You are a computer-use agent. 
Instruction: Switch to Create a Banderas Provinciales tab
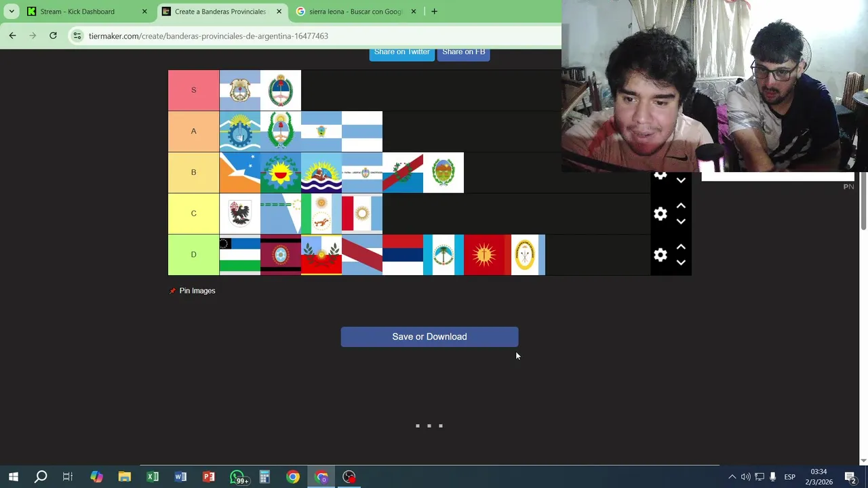[220, 12]
